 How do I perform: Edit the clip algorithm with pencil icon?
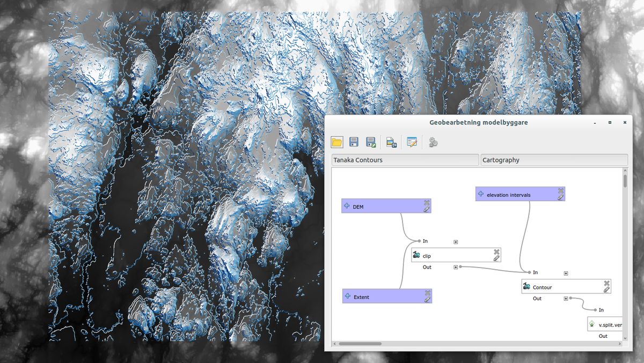tap(496, 258)
